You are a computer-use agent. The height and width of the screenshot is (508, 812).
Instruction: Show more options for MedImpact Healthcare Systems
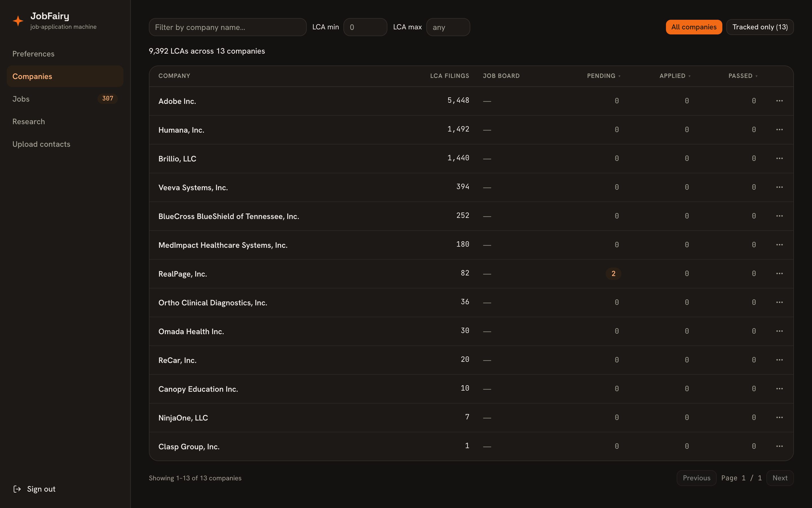[779, 245]
